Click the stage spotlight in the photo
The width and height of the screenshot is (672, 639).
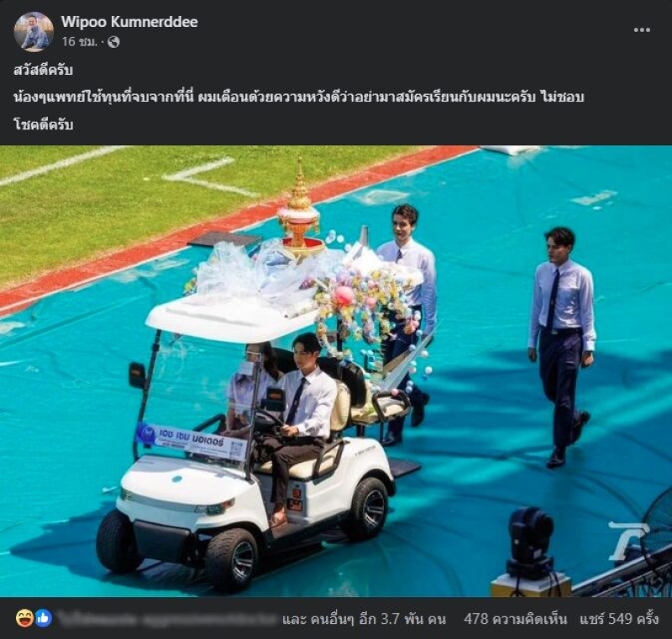(531, 542)
